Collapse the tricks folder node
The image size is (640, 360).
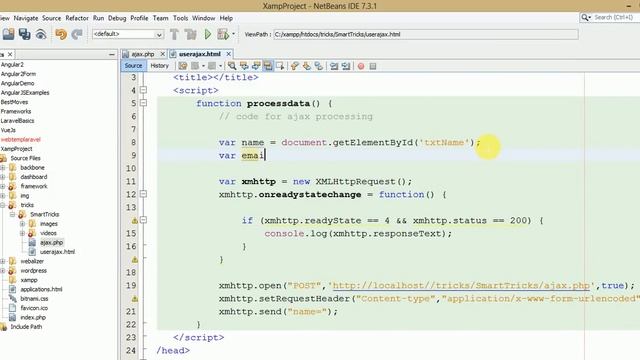click(x=3, y=205)
